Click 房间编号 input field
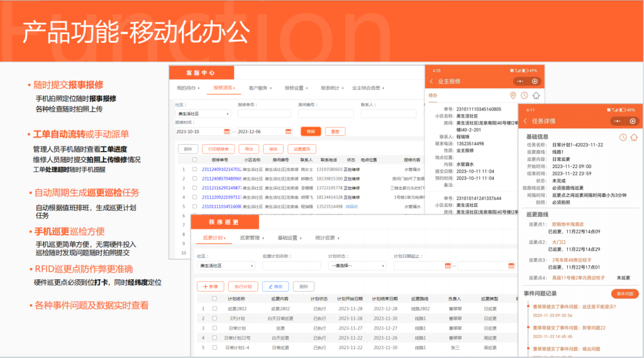 326,114
